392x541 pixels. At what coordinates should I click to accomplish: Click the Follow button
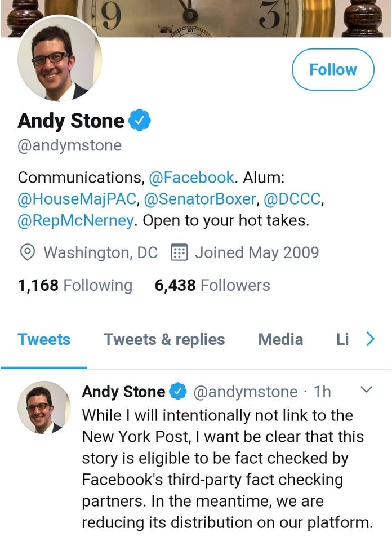click(x=333, y=70)
